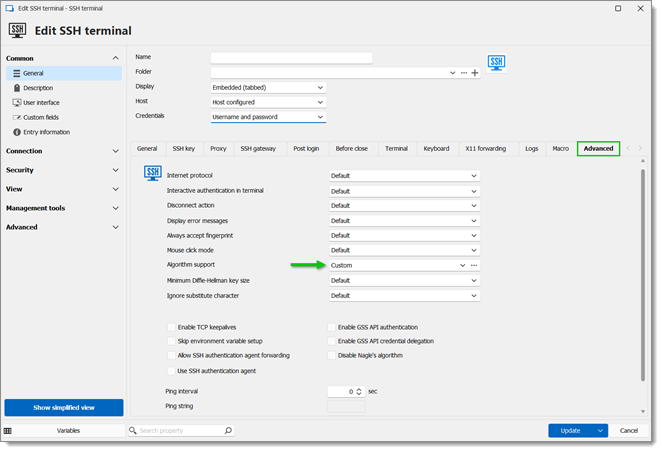Screen dimensions: 662x452
Task: Open the grid icon near Variables
Action: tap(8, 431)
